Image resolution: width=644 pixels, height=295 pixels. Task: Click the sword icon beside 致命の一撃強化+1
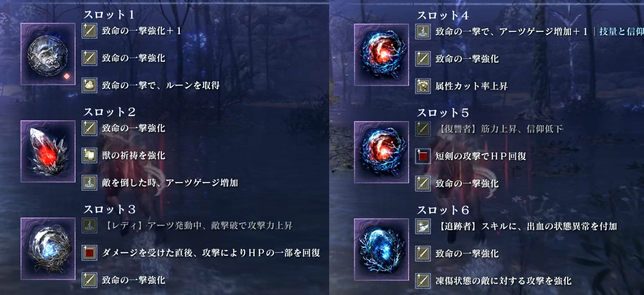pos(89,31)
